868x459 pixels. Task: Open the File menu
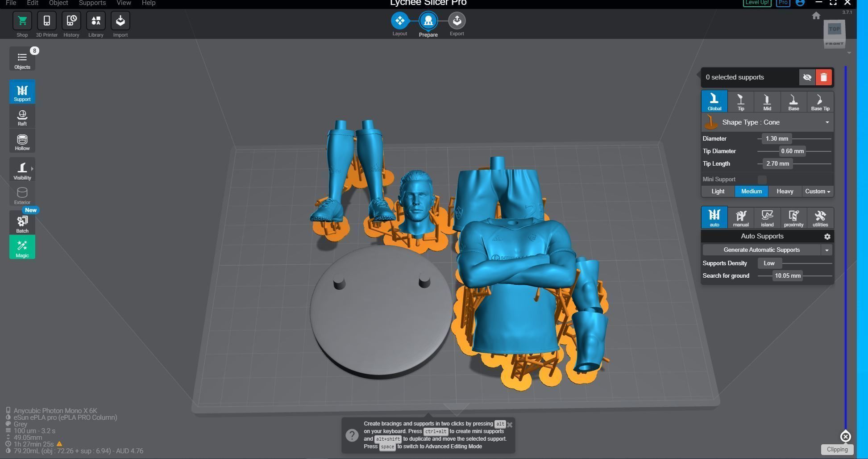(x=11, y=3)
